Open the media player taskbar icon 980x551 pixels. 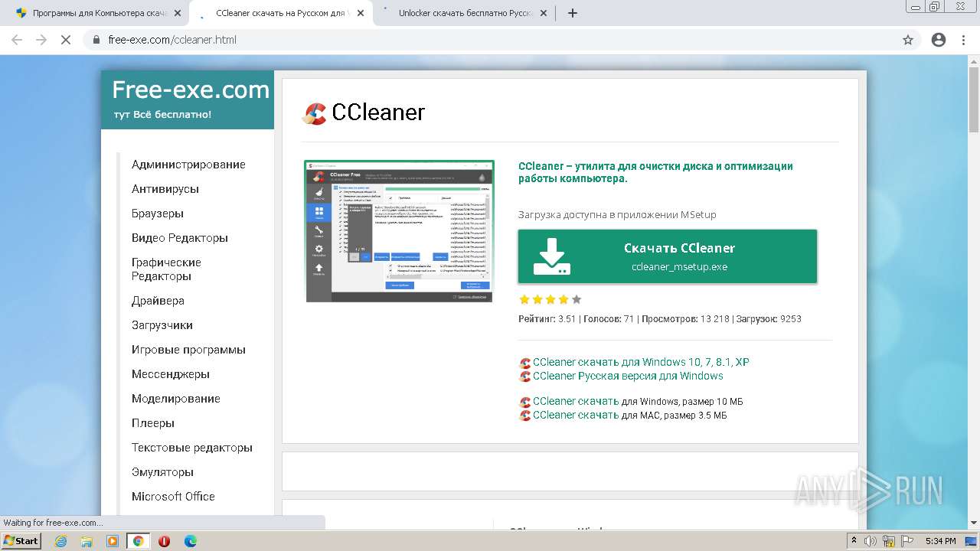[113, 541]
